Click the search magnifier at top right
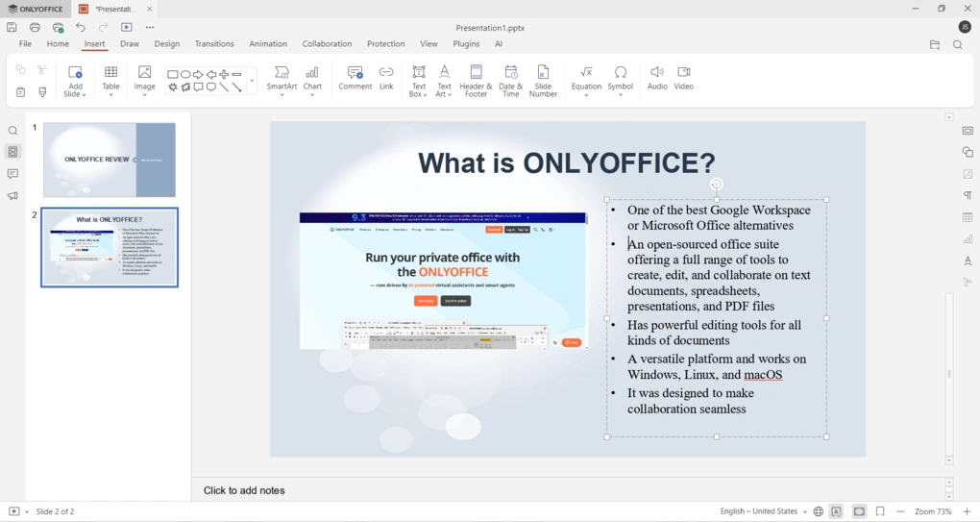This screenshot has width=980, height=522. 958,44
